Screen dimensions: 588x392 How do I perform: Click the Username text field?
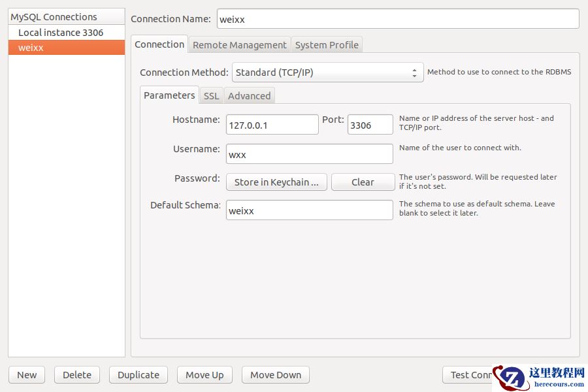click(309, 154)
